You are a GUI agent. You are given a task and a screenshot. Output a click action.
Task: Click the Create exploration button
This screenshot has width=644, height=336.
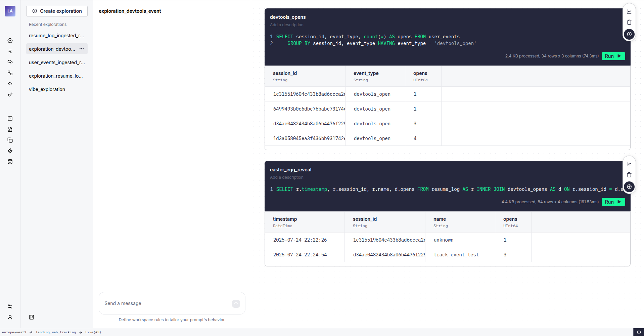coord(56,11)
